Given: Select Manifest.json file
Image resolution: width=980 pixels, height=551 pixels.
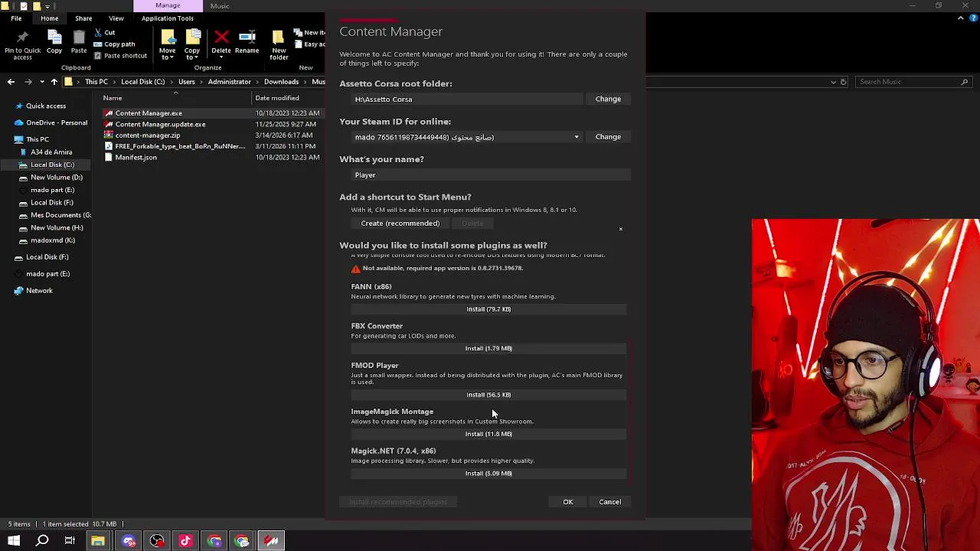Looking at the screenshot, I should pyautogui.click(x=136, y=158).
